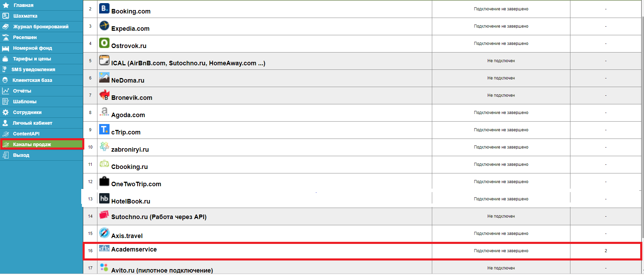This screenshot has height=275, width=644.
Task: Select the Шаблоны menu item
Action: coord(41,102)
